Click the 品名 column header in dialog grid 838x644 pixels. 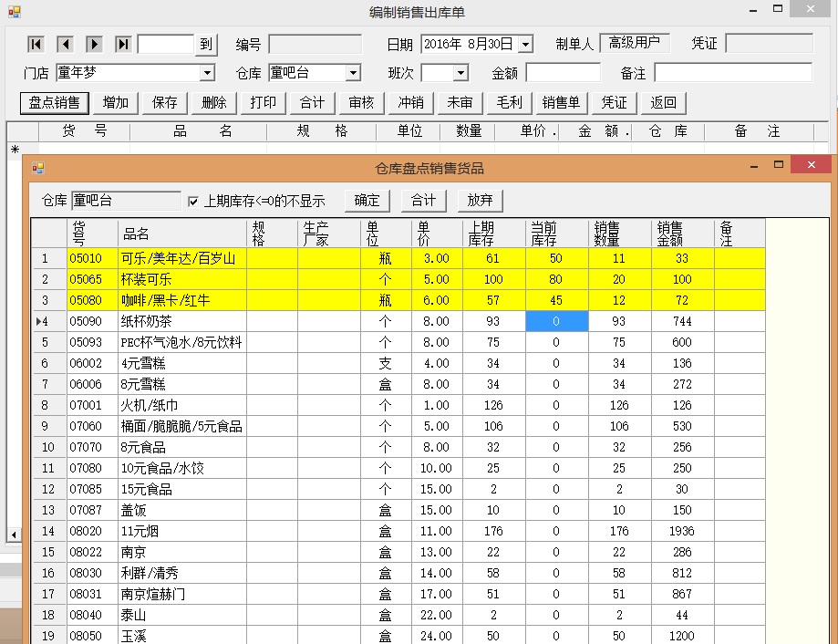pos(181,234)
